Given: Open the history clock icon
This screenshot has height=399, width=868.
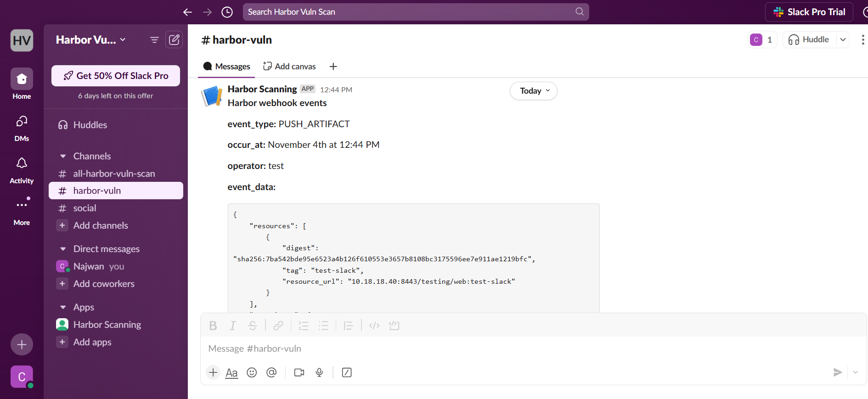Looking at the screenshot, I should click(227, 12).
